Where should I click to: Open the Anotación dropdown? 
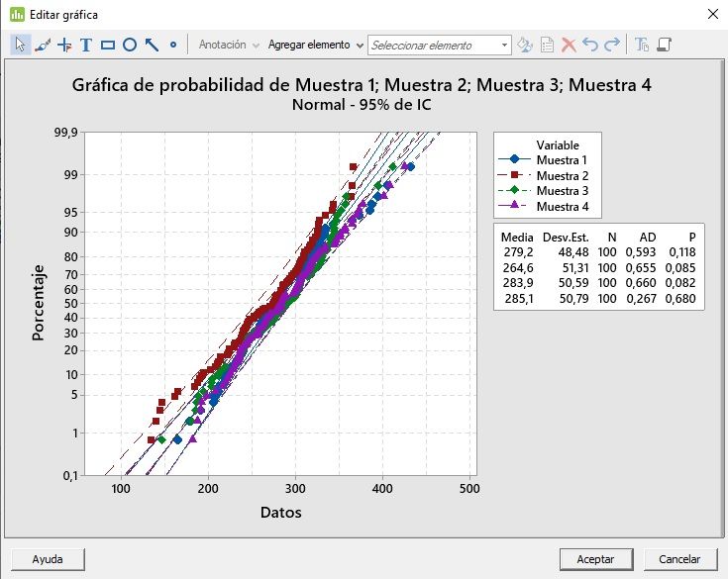229,45
